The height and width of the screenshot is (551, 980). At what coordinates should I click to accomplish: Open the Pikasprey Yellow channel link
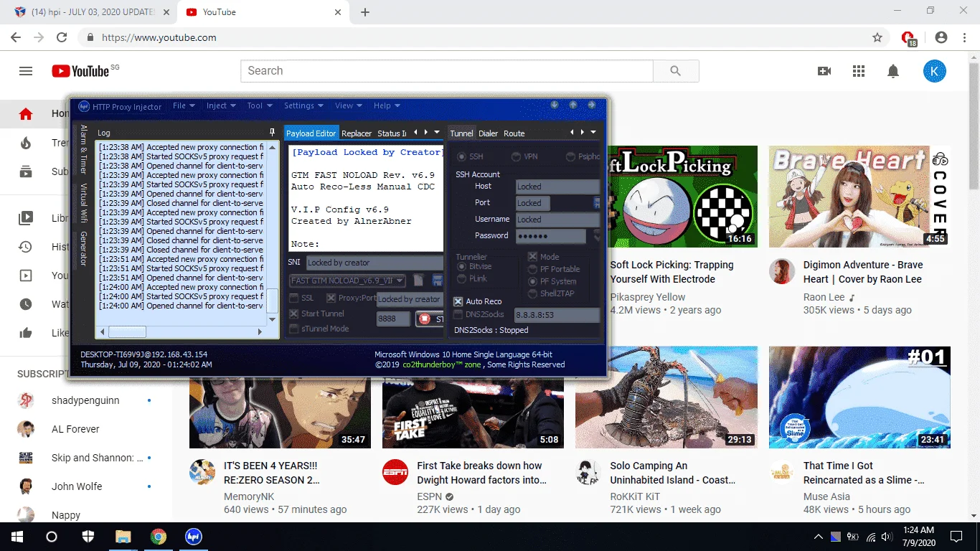(647, 297)
